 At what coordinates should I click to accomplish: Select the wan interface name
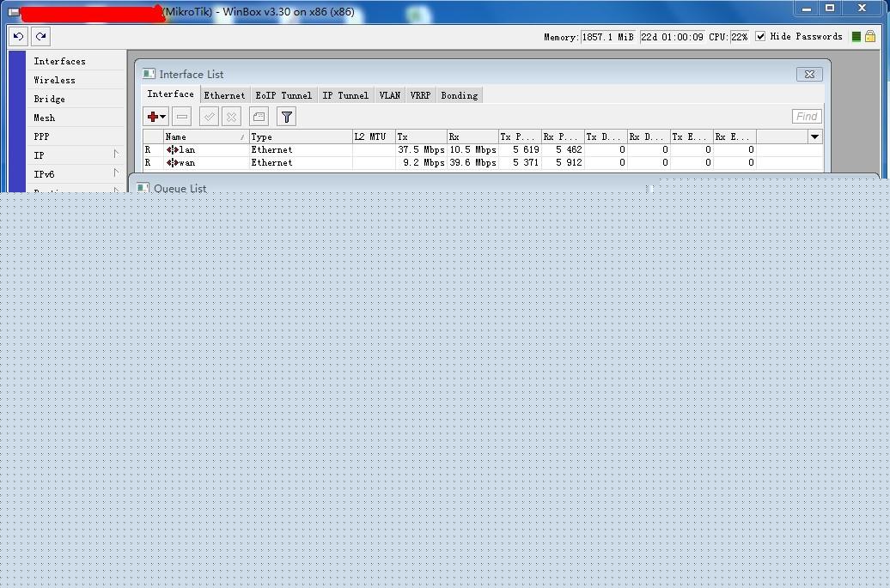(186, 163)
